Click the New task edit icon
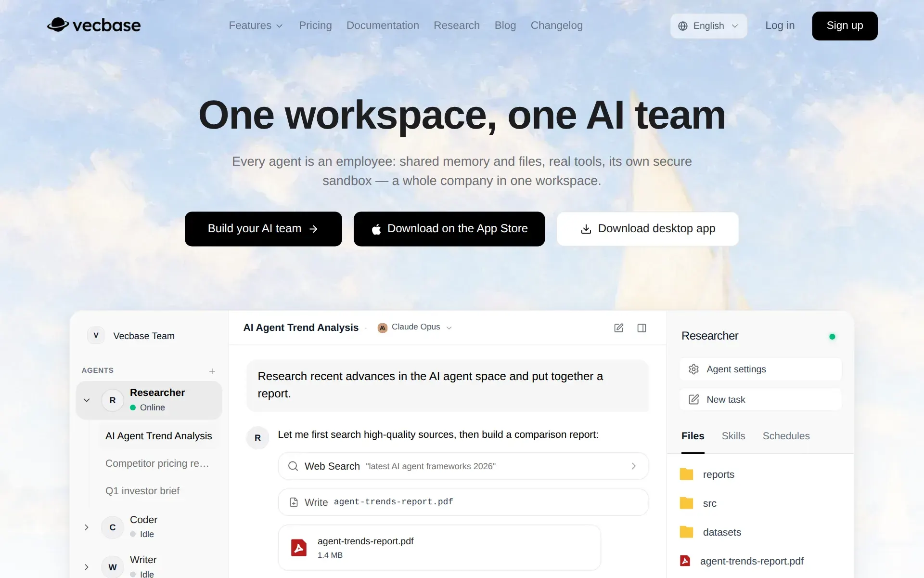 [693, 399]
